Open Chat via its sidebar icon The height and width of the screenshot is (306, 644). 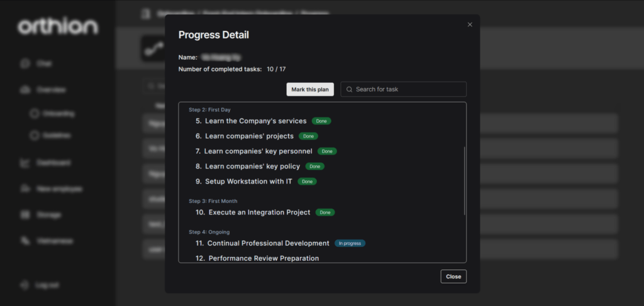25,63
